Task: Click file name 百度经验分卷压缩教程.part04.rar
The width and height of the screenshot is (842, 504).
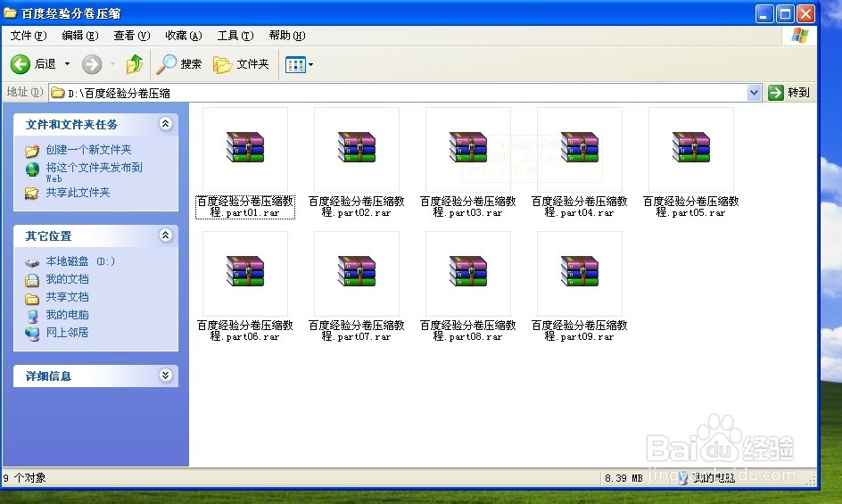Action: 580,207
